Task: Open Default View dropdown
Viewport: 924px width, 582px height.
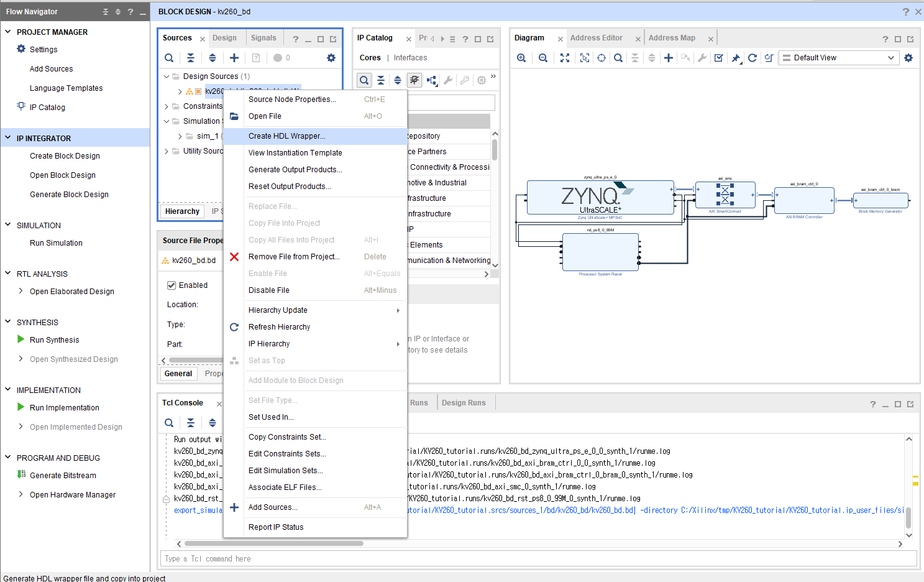Action: point(839,58)
